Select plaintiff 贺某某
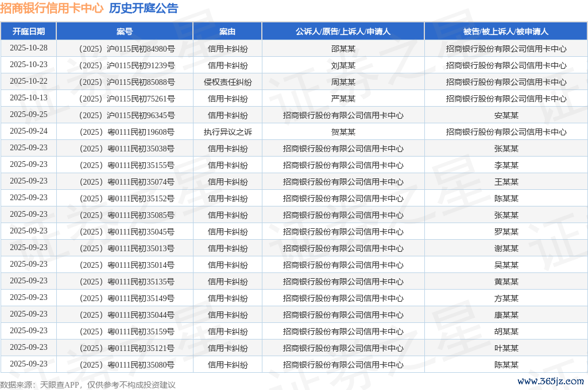588x390 pixels. click(x=343, y=132)
